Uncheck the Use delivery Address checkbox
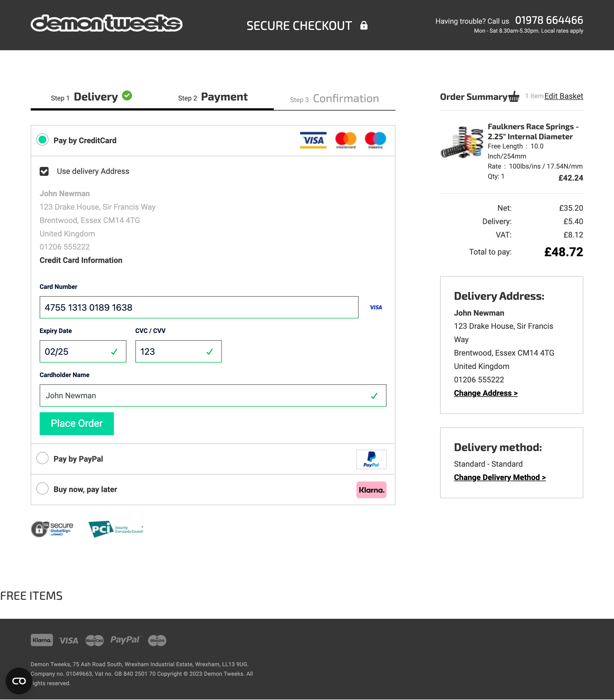 point(44,171)
